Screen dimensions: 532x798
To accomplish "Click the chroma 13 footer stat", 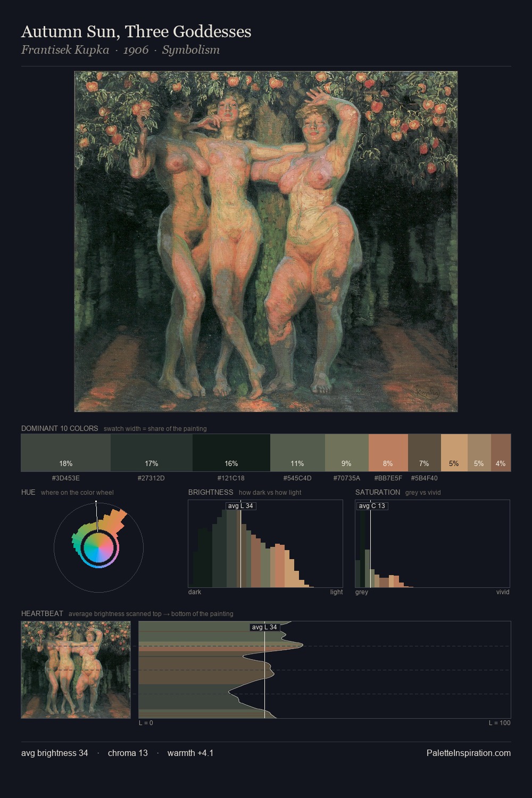I will click(x=128, y=753).
